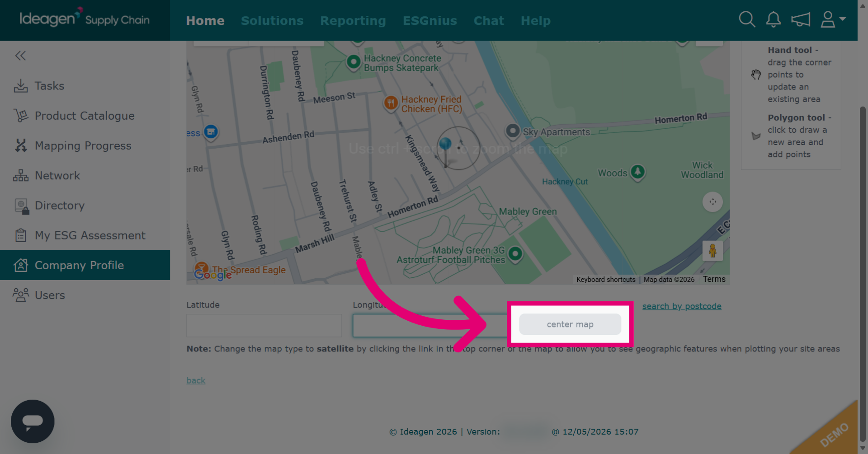Open the user account dropdown
The image size is (868, 454).
coord(833,19)
